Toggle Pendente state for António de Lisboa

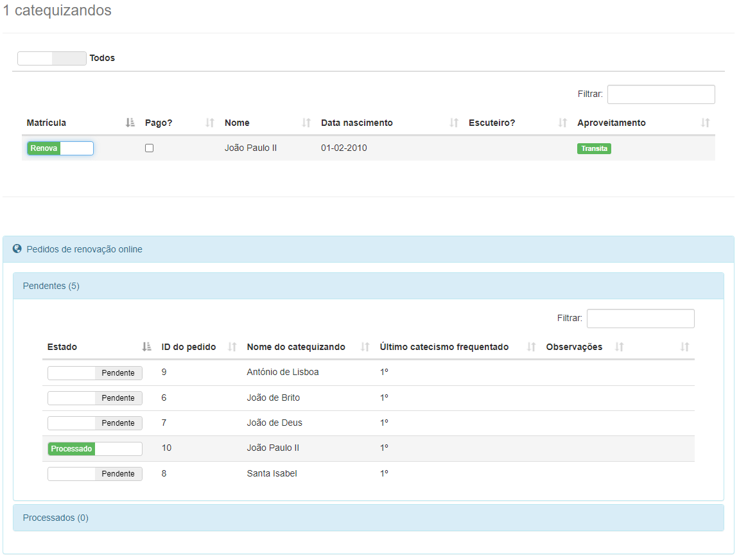(x=94, y=373)
